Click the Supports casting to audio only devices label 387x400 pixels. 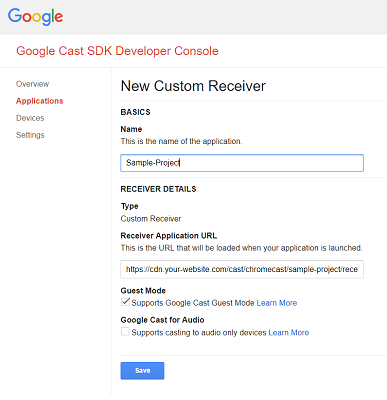(199, 333)
